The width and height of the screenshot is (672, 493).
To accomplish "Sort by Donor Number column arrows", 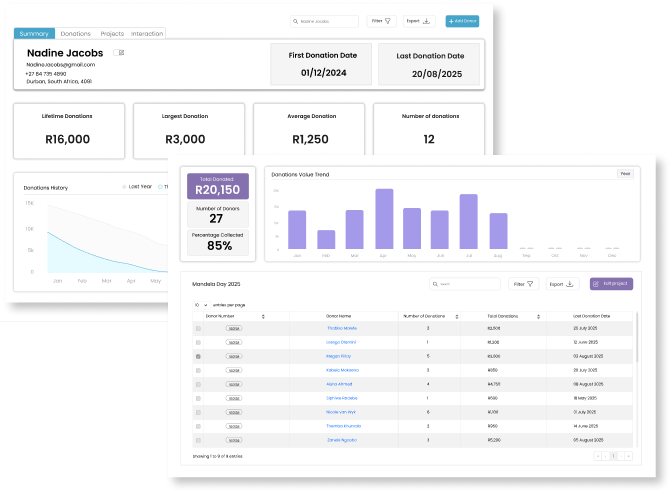I will [263, 316].
